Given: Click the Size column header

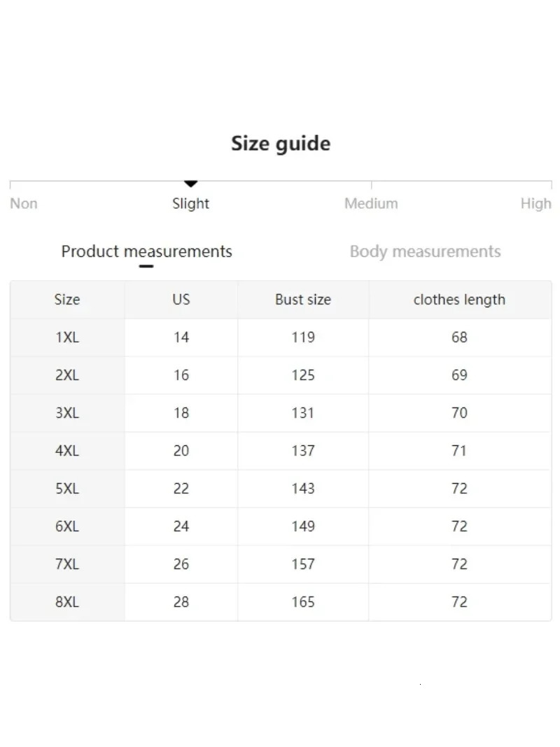Looking at the screenshot, I should [67, 300].
